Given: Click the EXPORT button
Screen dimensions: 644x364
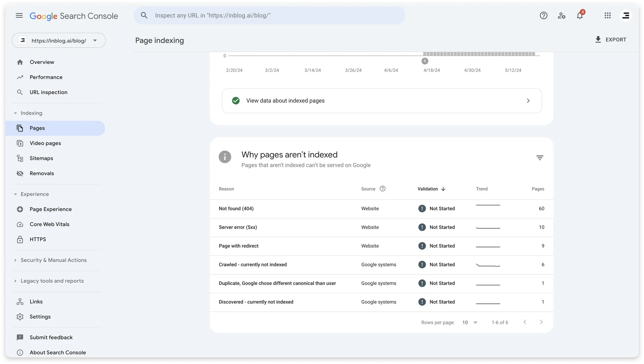Looking at the screenshot, I should [610, 40].
